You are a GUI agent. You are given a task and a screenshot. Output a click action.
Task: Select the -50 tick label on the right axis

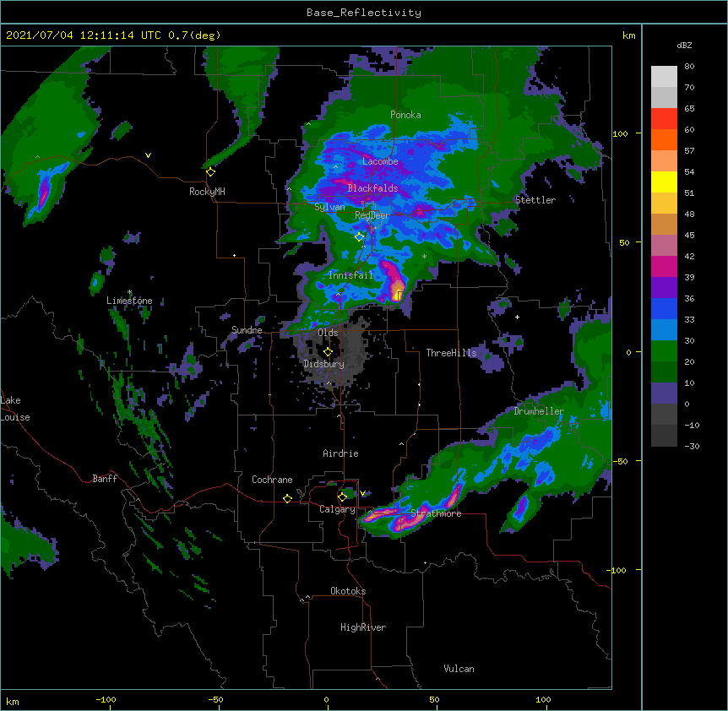tap(620, 461)
